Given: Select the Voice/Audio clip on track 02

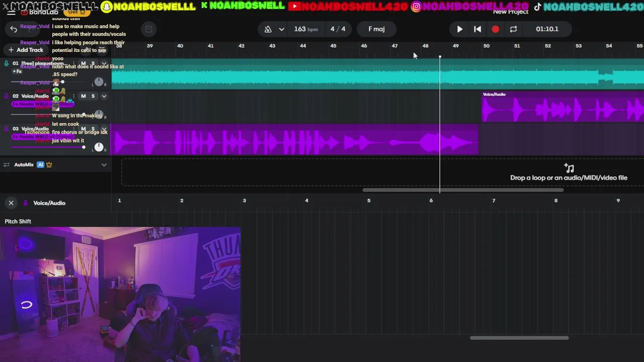Looking at the screenshot, I should click(x=562, y=107).
